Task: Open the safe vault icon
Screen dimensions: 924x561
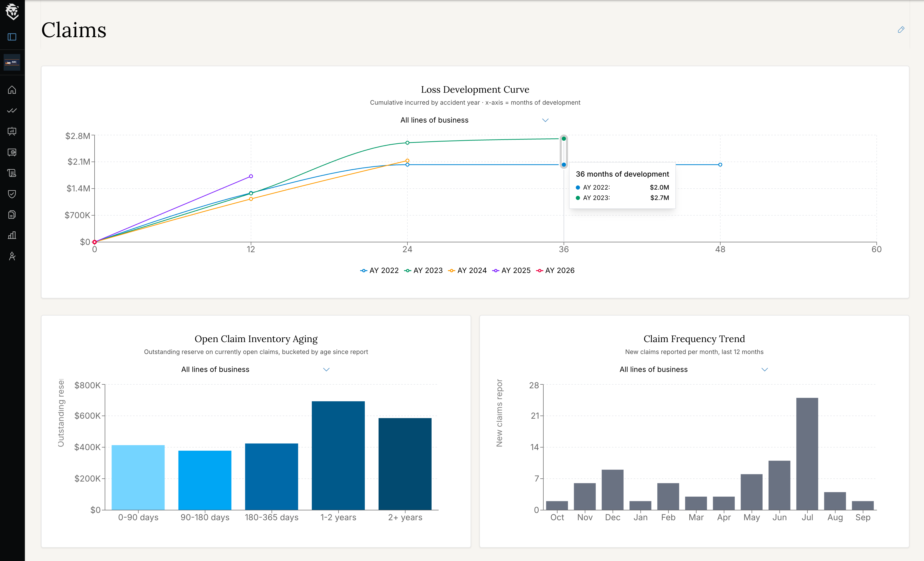Action: pos(12,152)
